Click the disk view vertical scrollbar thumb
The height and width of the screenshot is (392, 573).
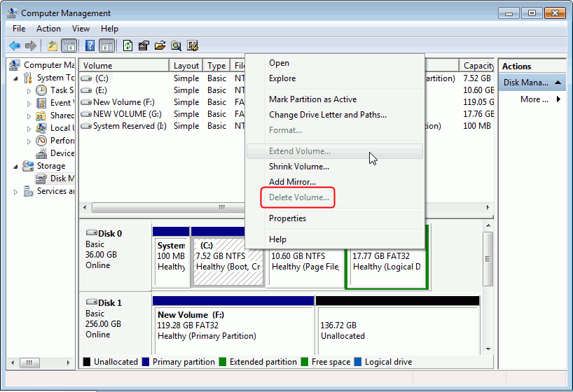click(488, 259)
